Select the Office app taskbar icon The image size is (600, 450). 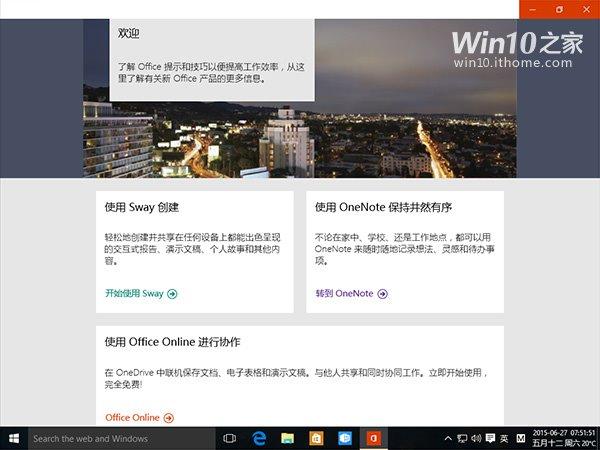(373, 439)
